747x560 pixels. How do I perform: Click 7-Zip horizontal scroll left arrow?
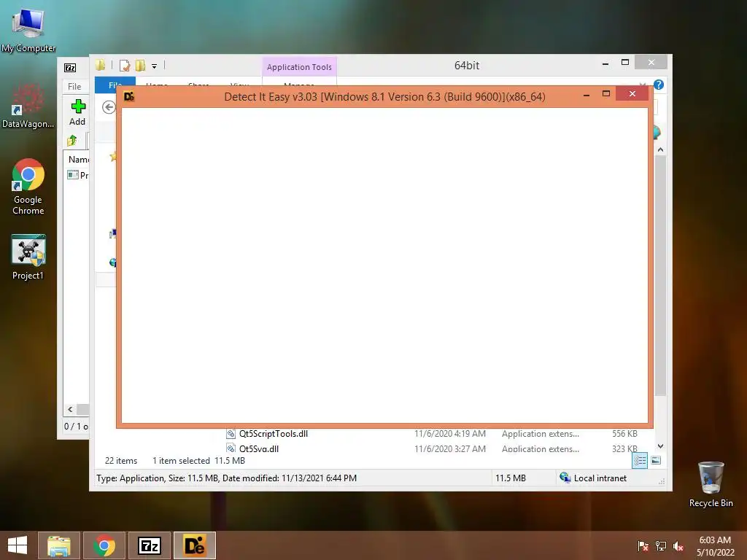pyautogui.click(x=70, y=410)
